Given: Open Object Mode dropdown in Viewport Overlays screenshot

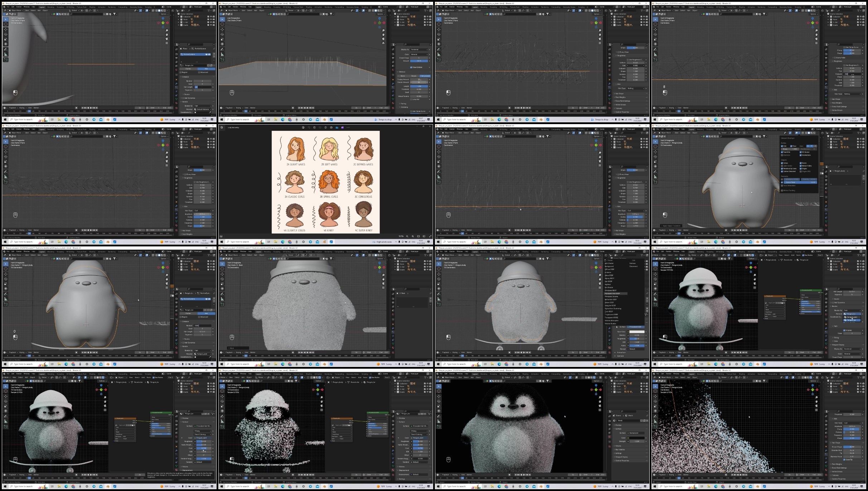Looking at the screenshot, I should pos(666,133).
